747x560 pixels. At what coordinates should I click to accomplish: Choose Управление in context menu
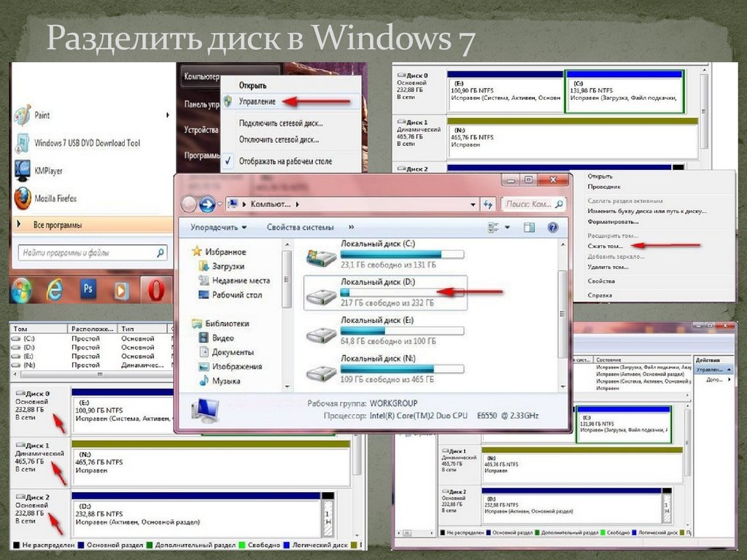258,101
